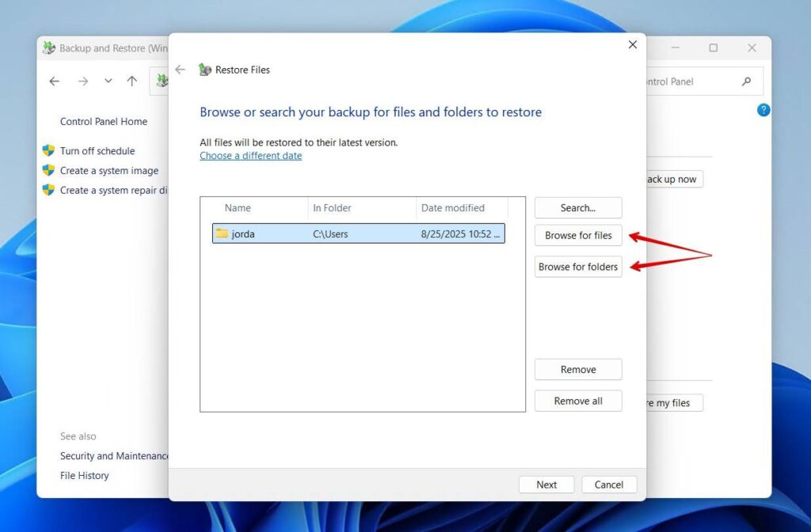Viewport: 811px width, 532px height.
Task: Click the back arrow in Restore Files dialog
Action: (180, 70)
